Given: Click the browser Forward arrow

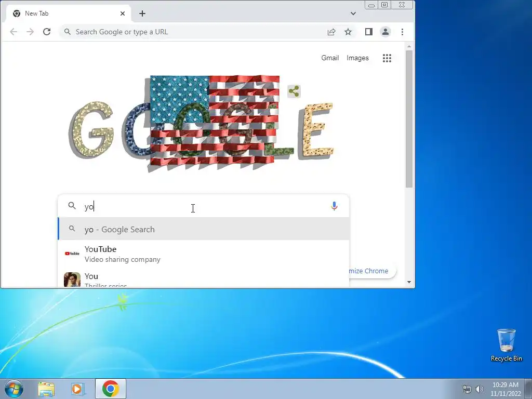Looking at the screenshot, I should [30, 32].
